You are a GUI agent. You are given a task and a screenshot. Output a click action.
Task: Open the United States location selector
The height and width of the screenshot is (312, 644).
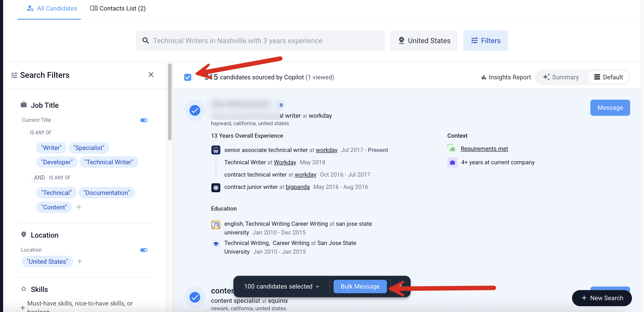424,40
